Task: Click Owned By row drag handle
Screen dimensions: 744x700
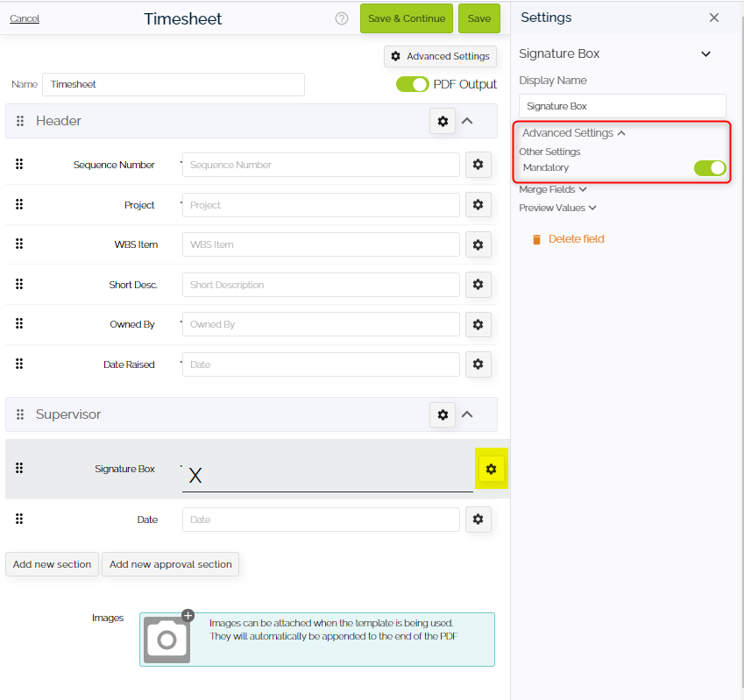Action: tap(19, 323)
